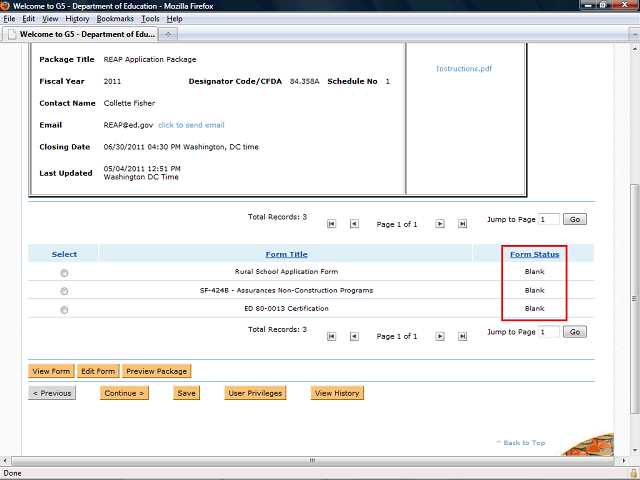Image resolution: width=640 pixels, height=480 pixels.
Task: Open the Instructions.pdf link
Action: tap(464, 69)
